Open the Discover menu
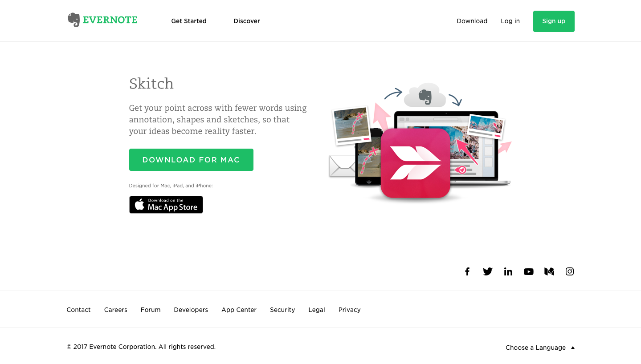 [x=247, y=21]
